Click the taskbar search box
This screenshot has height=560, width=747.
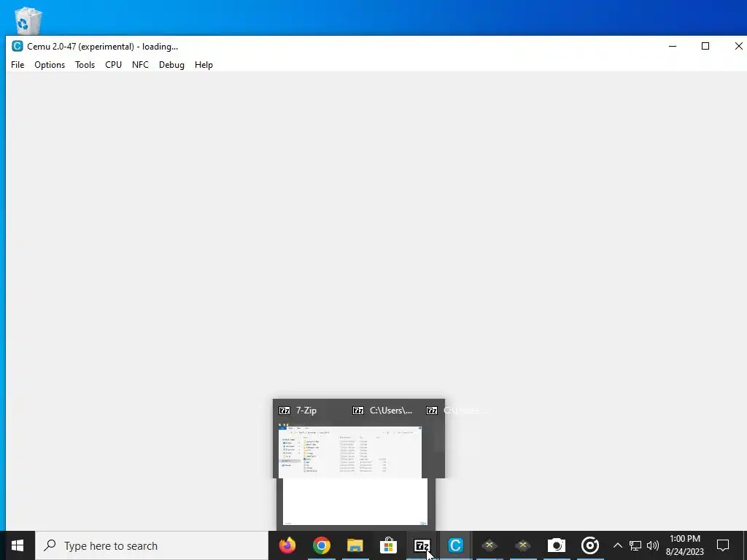152,545
